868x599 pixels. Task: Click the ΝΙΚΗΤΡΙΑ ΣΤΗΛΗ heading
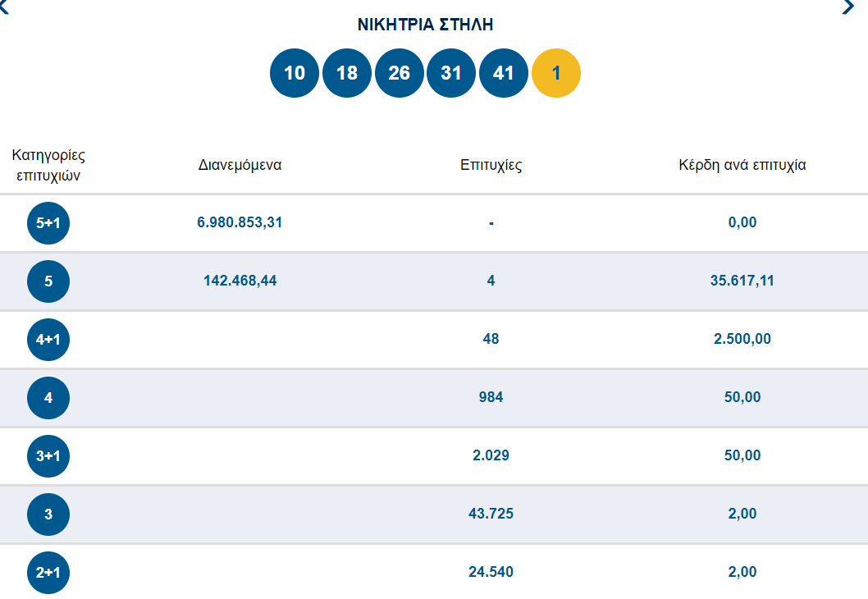click(425, 25)
